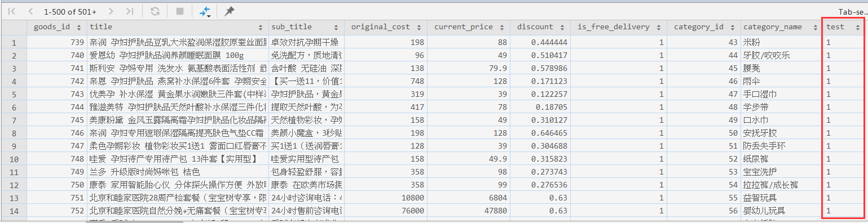Select category_id cell 50
The height and width of the screenshot is (223, 868).
[x=703, y=133]
